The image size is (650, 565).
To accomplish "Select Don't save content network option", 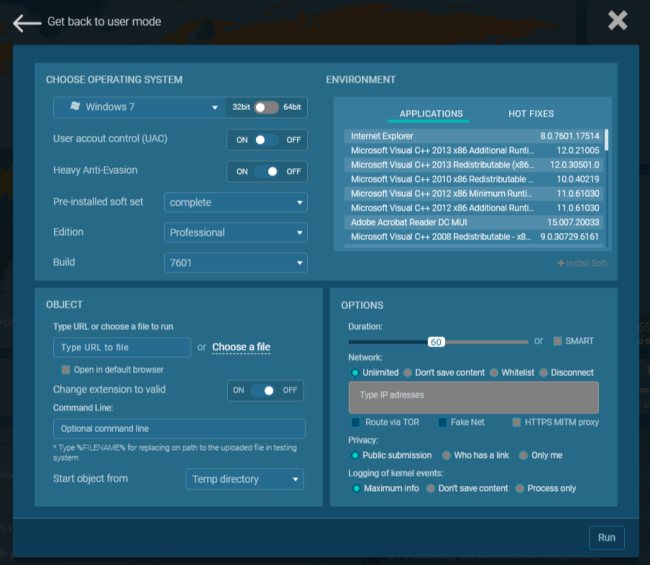I will [407, 373].
